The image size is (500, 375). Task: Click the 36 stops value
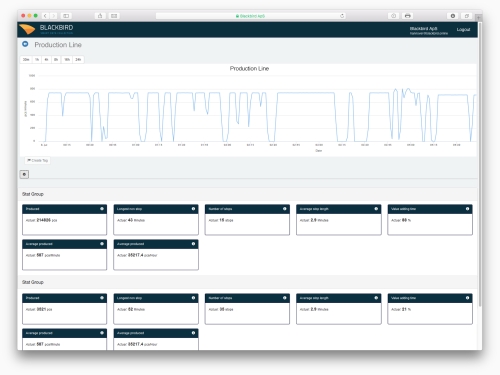[226, 309]
